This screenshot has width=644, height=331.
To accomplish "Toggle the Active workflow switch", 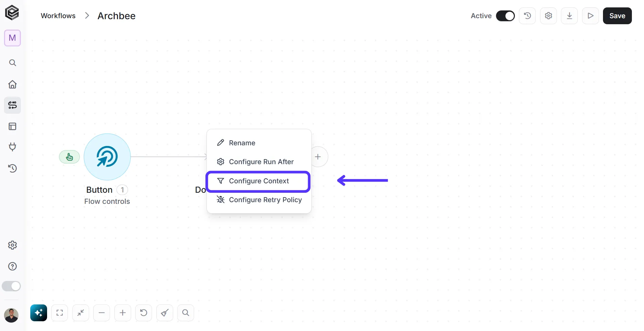I will (x=505, y=16).
